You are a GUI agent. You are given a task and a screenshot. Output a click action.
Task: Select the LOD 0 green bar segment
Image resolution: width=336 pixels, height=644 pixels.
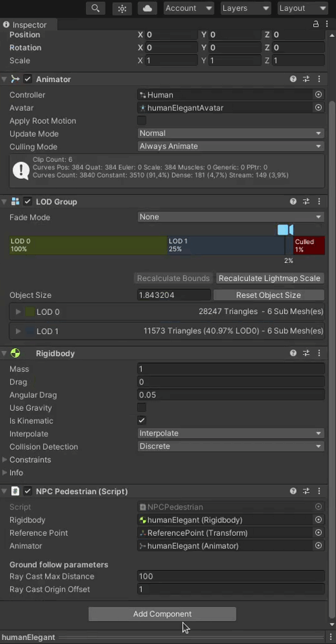click(x=88, y=245)
